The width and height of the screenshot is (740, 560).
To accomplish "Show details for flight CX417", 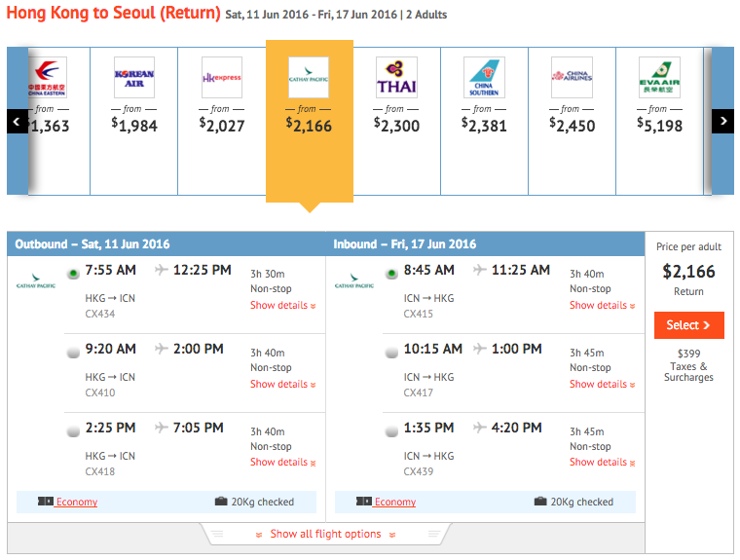I will [x=602, y=385].
